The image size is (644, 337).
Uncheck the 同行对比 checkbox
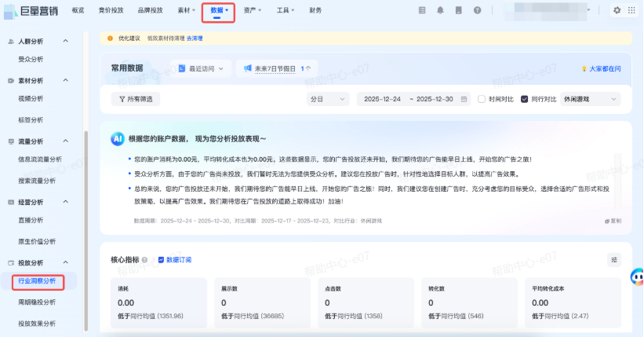(525, 99)
